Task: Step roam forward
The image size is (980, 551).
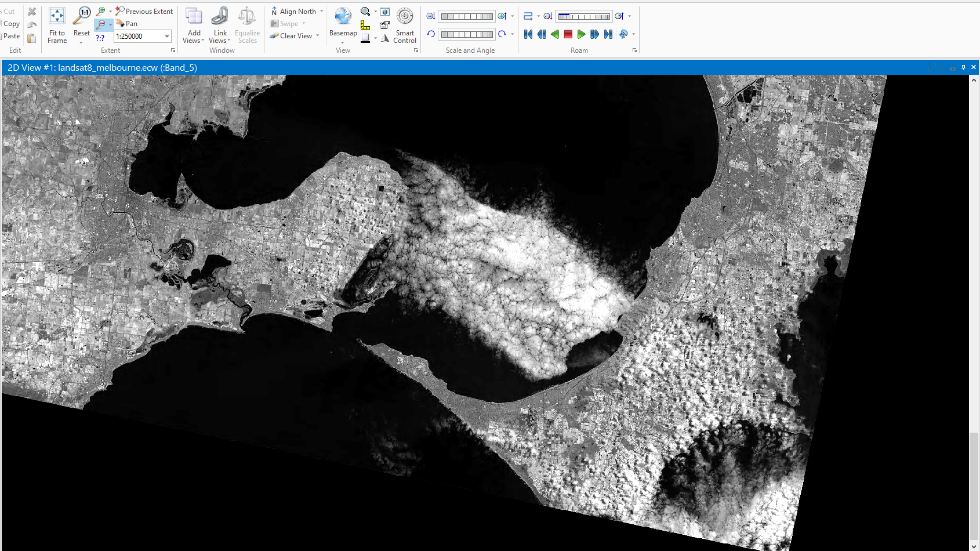Action: click(595, 34)
